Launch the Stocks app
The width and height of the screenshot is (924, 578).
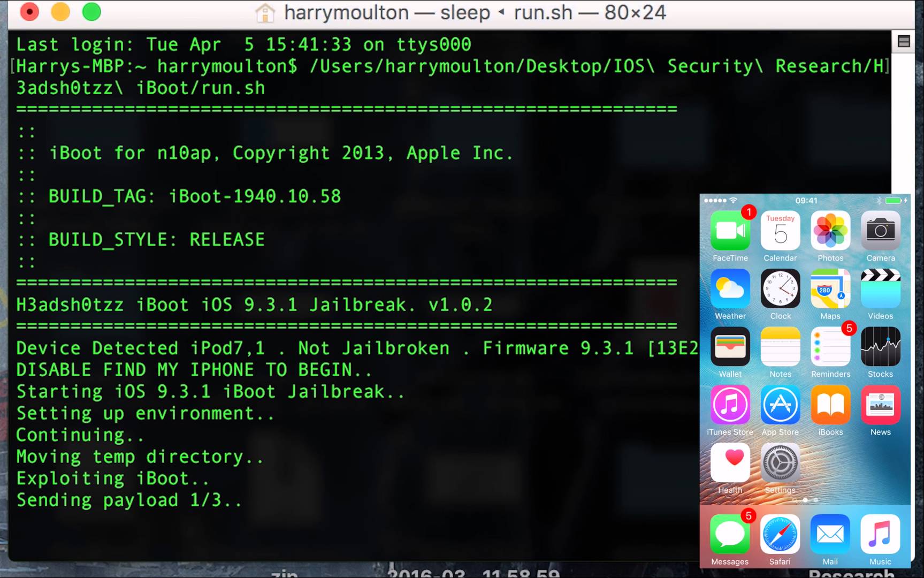click(880, 347)
